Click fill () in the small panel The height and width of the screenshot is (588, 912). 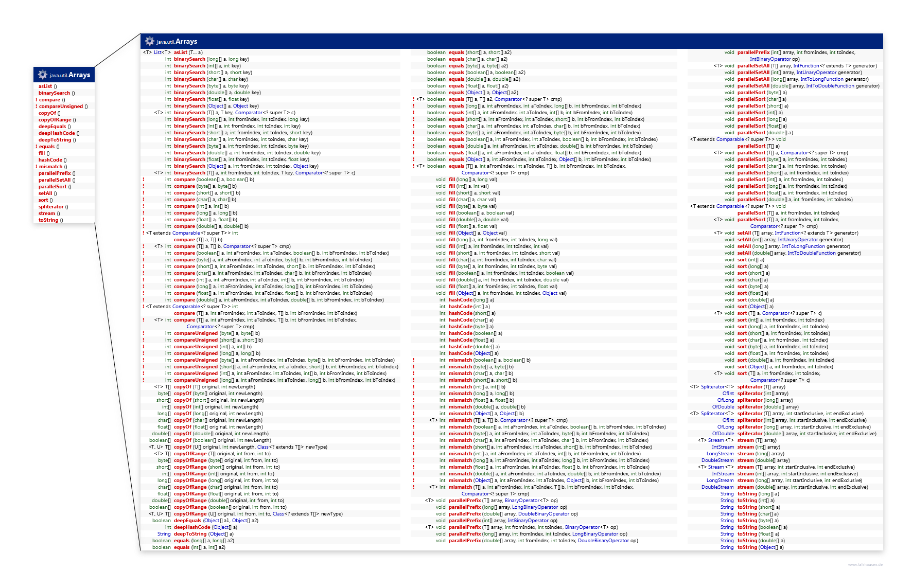tap(44, 153)
